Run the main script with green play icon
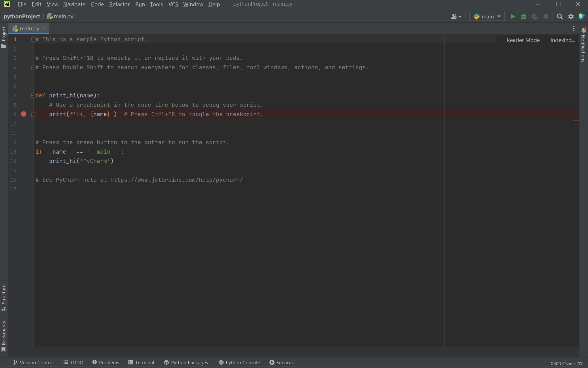This screenshot has height=368, width=588. [x=513, y=16]
